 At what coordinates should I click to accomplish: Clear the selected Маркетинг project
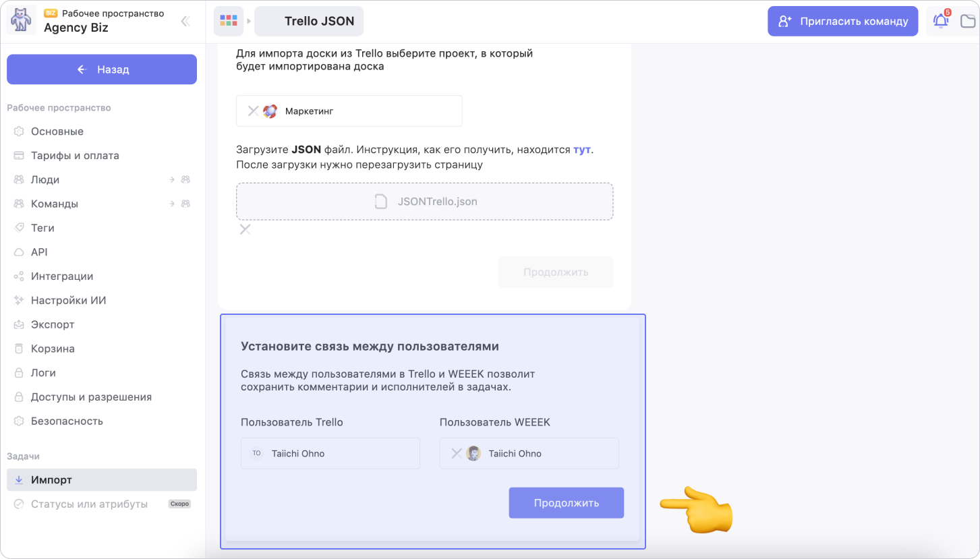click(253, 111)
